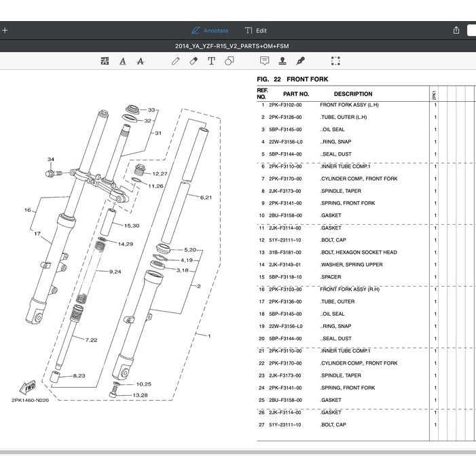Switch to Edit mode
The width and height of the screenshot is (476, 476).
256,31
